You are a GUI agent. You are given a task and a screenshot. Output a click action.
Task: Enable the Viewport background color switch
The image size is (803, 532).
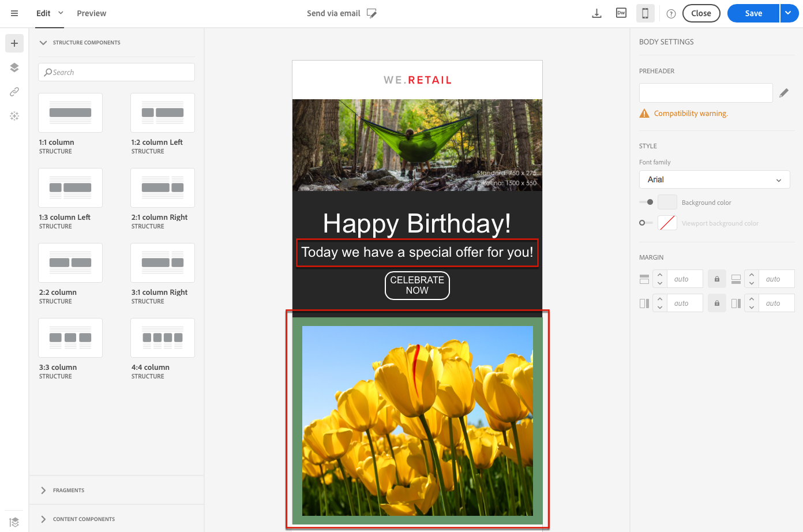(x=646, y=223)
